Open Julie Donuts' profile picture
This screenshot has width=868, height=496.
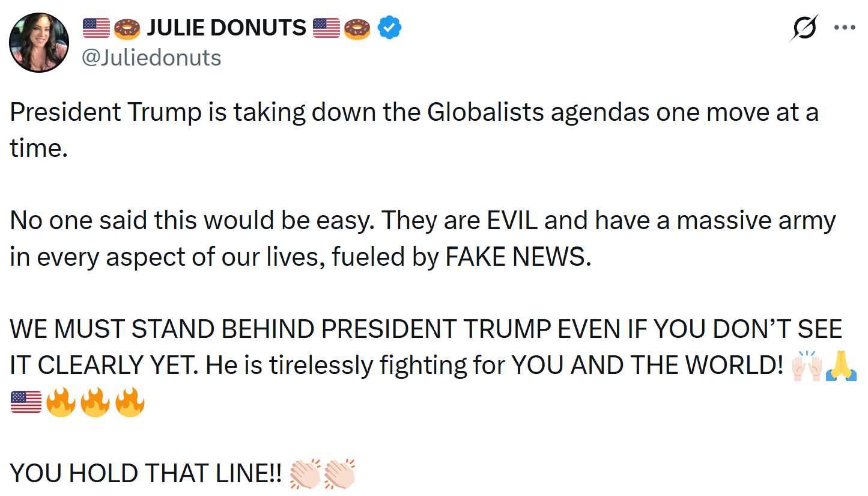39,43
